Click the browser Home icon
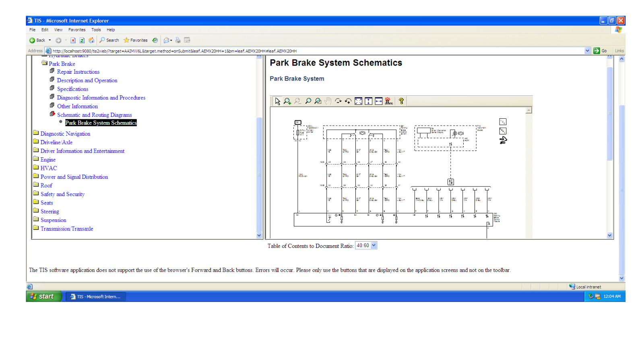644x353 pixels. [91, 40]
